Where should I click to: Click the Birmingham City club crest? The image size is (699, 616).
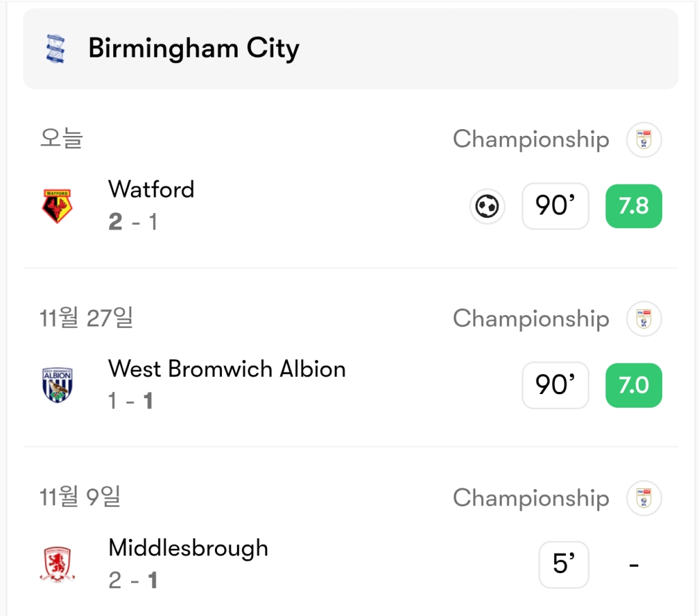pos(56,49)
